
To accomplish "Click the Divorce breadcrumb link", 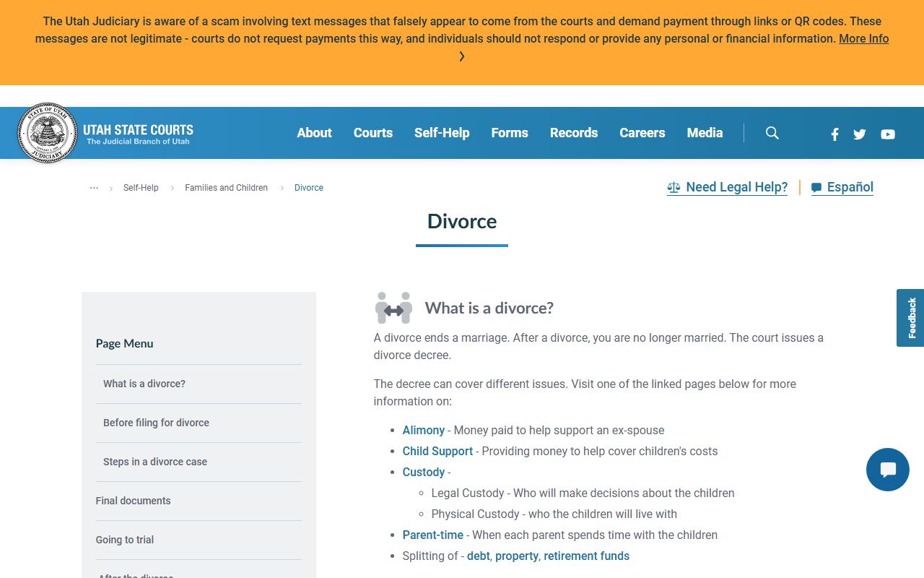I will (x=309, y=188).
